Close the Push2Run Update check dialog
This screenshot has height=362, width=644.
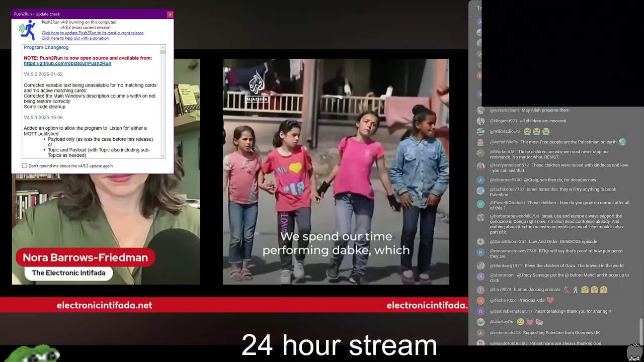click(170, 14)
